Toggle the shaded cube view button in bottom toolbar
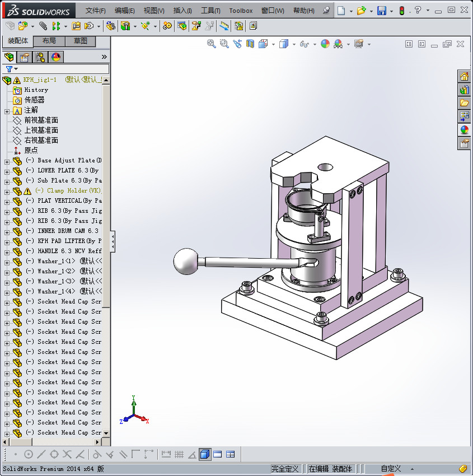Screen dimensions: 473x476 click(x=205, y=454)
